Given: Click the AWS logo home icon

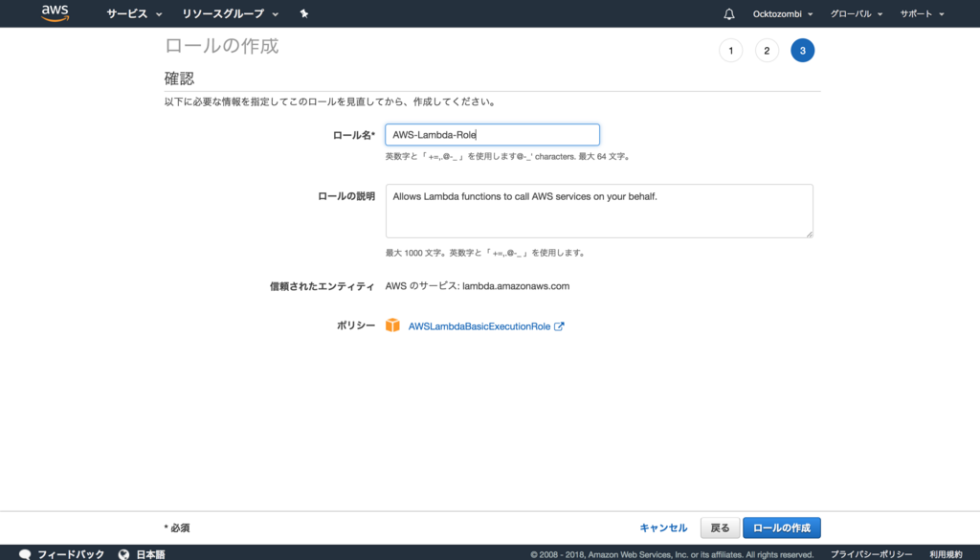Looking at the screenshot, I should pos(55,13).
